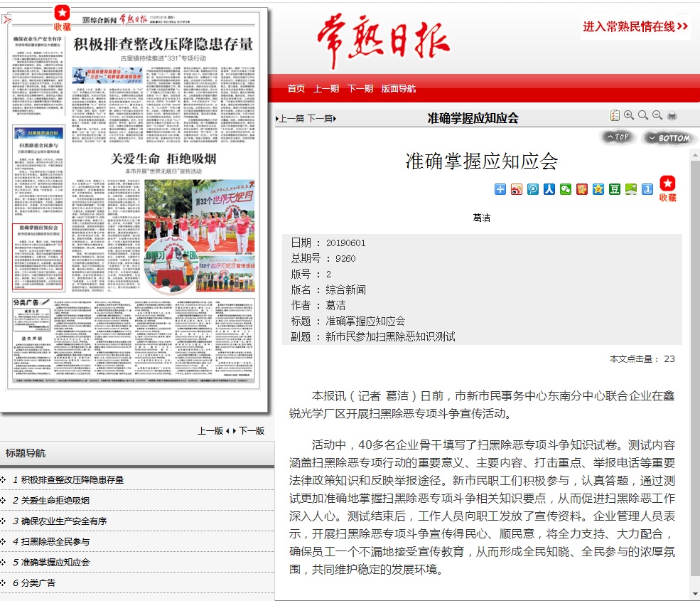The image size is (700, 601).
Task: Go to previous article 上一篇
Action: click(290, 118)
